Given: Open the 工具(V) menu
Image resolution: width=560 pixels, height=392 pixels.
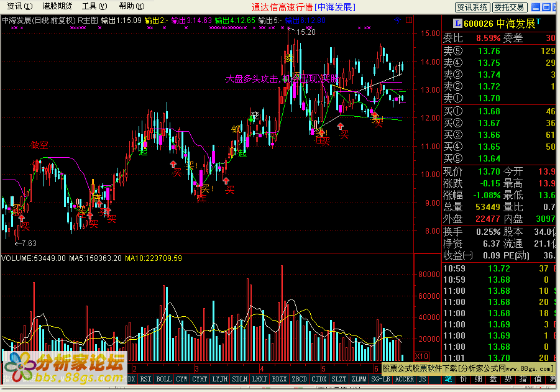Looking at the screenshot, I should tap(94, 6).
